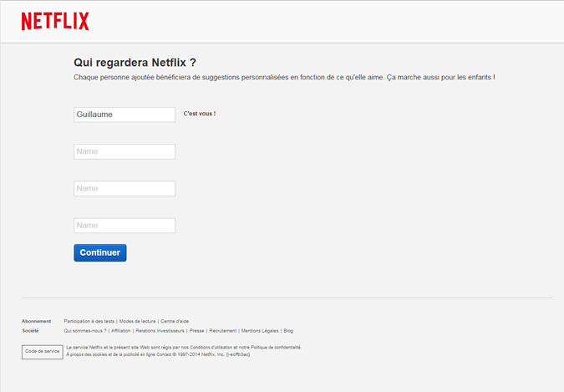564x392 pixels.
Task: Click the Netflix logo
Action: pos(55,22)
